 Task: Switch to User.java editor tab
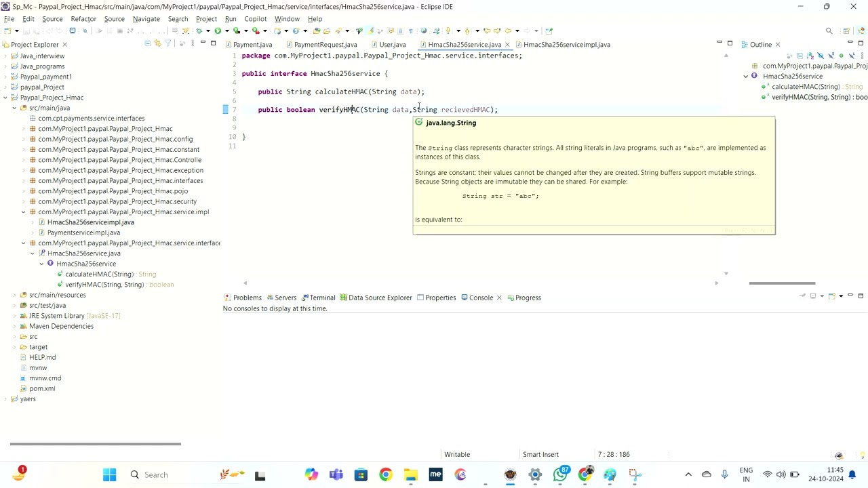tap(387, 45)
